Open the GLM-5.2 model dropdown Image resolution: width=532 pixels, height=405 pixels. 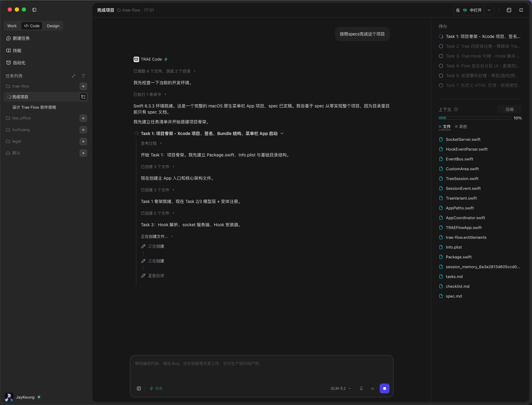(x=340, y=388)
